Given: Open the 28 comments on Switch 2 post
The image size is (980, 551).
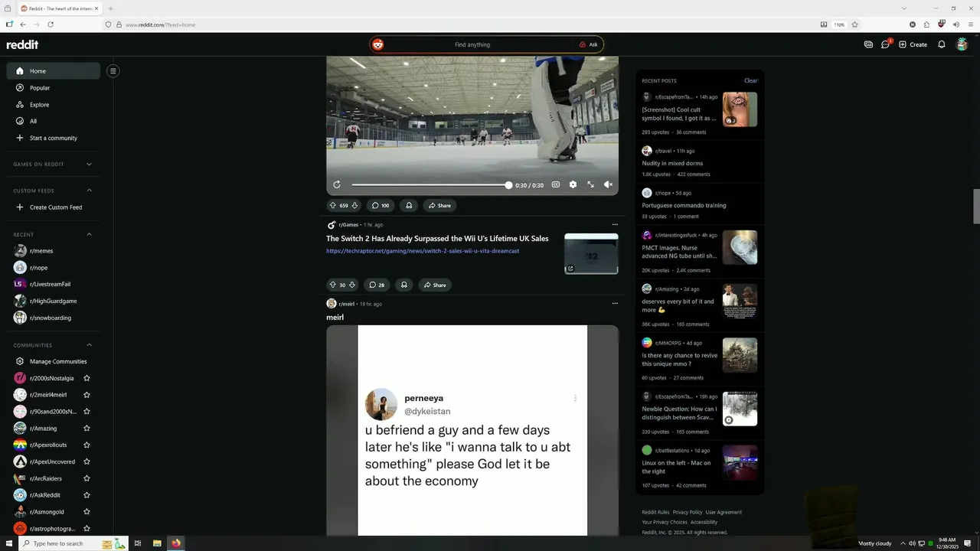Looking at the screenshot, I should pyautogui.click(x=377, y=285).
